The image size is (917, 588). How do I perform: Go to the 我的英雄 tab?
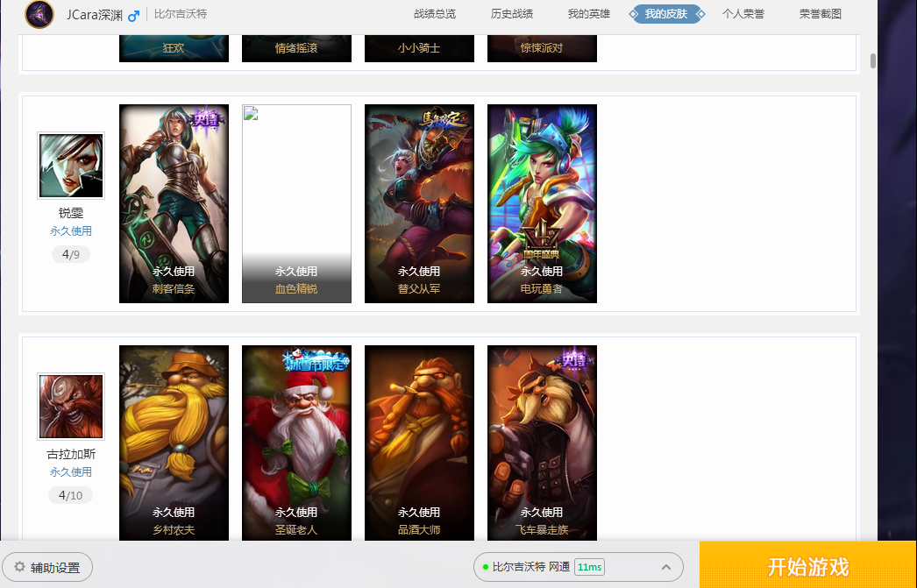click(x=589, y=14)
